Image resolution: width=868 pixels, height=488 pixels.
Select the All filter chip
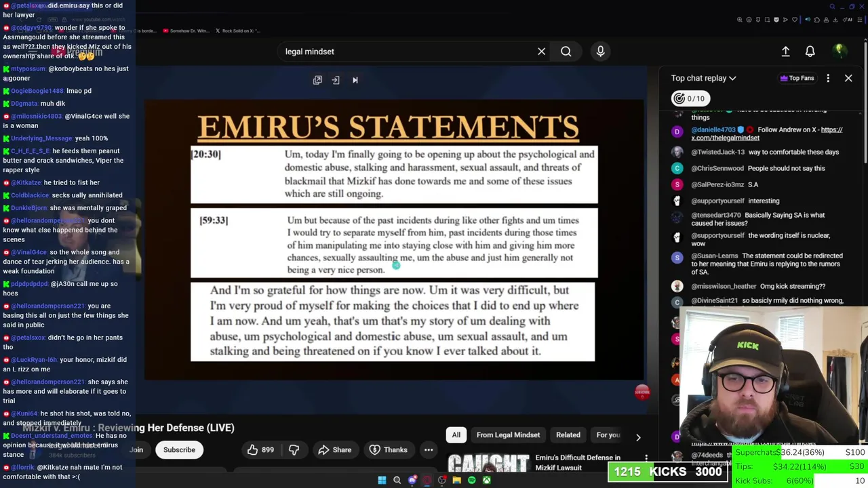click(456, 435)
